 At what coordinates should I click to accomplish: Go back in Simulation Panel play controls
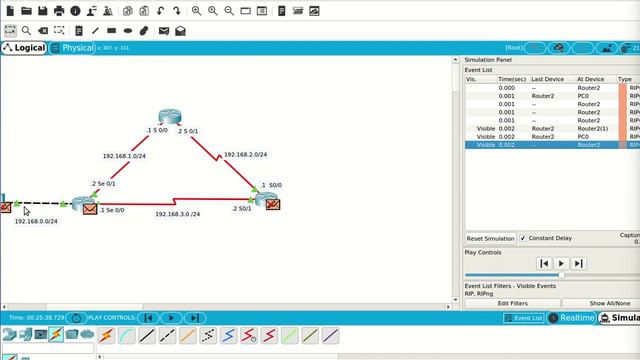[544, 264]
